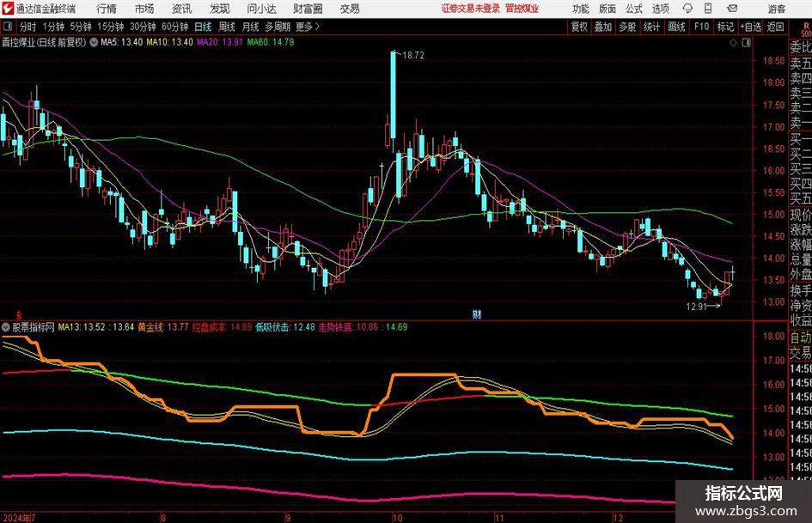Viewport: 812px width, 523px height.
Task: Click the red marker icon at the chart's bottom left
Action: click(19, 315)
